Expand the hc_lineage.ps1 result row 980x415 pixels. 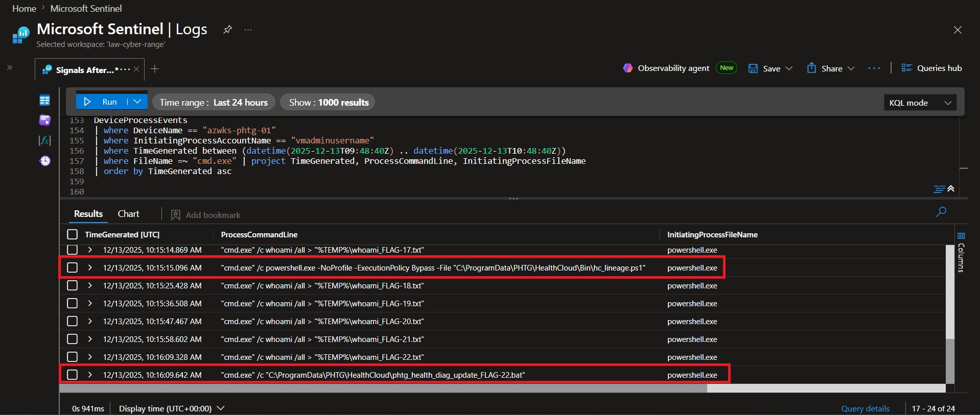point(90,267)
